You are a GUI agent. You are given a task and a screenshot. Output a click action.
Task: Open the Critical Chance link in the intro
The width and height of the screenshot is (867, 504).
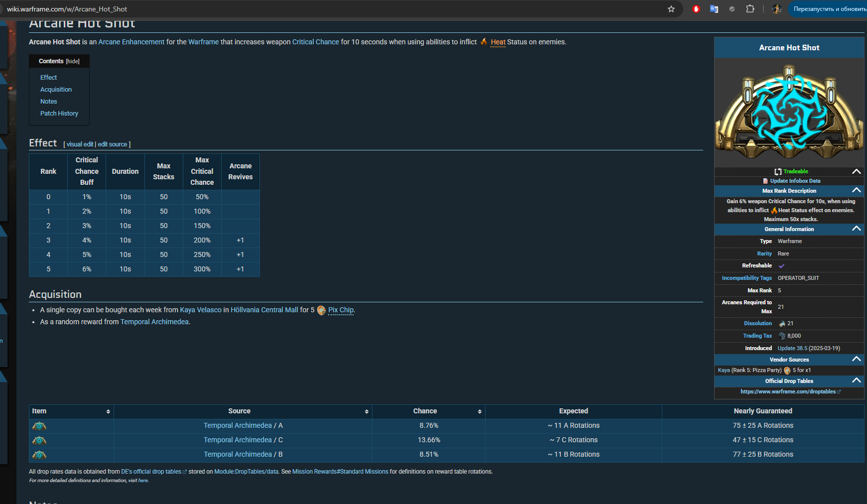click(x=316, y=42)
